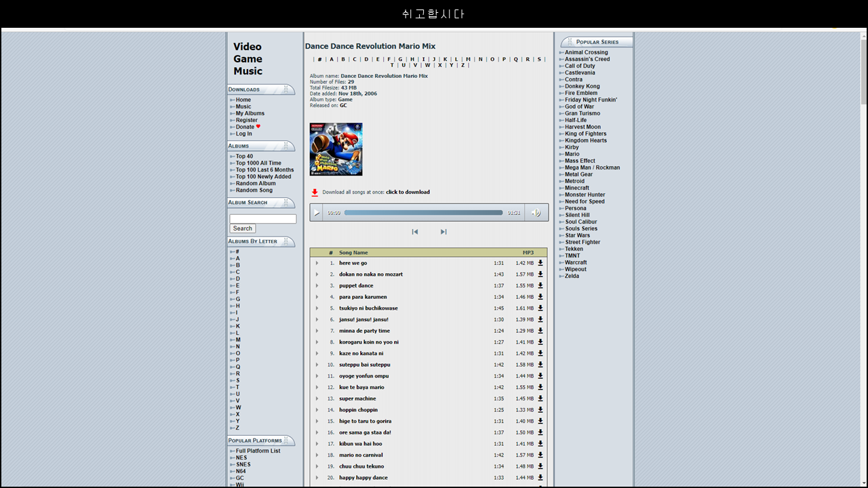Select letter W in sidebar Albums By Letter
Screen dimensions: 868x488
(238, 408)
